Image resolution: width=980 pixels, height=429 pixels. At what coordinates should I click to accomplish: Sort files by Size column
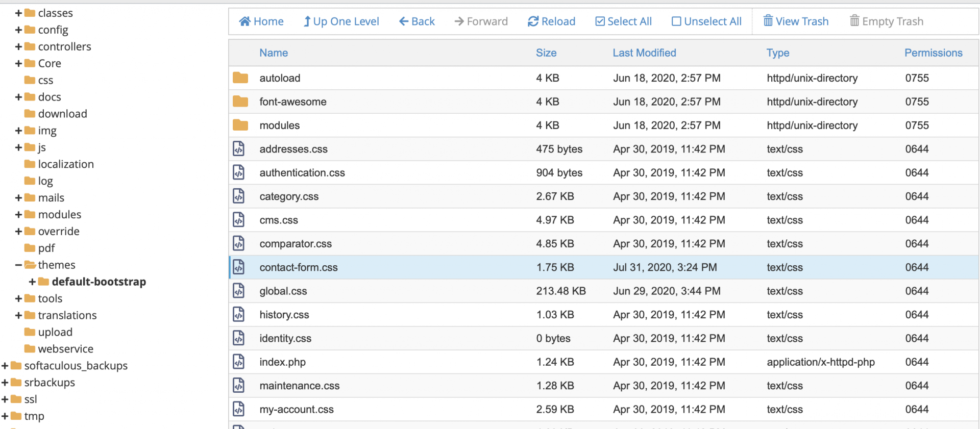(546, 53)
